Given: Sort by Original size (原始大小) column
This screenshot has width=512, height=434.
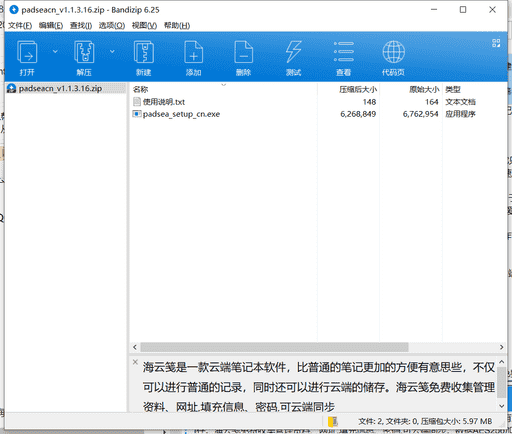Looking at the screenshot, I should [x=424, y=89].
